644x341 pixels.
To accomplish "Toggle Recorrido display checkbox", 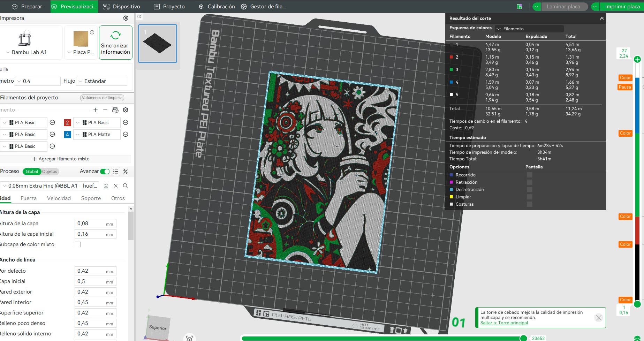I will tap(530, 175).
